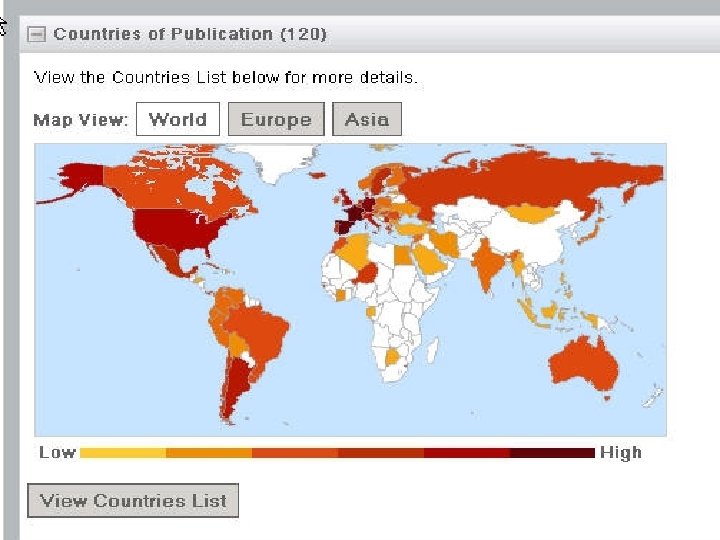Viewport: 720px width, 540px height.
Task: Click the High legend label
Action: pyautogui.click(x=621, y=453)
